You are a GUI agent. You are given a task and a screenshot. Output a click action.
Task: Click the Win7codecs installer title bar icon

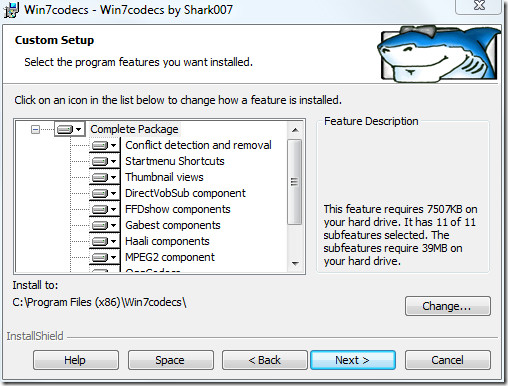tap(11, 10)
